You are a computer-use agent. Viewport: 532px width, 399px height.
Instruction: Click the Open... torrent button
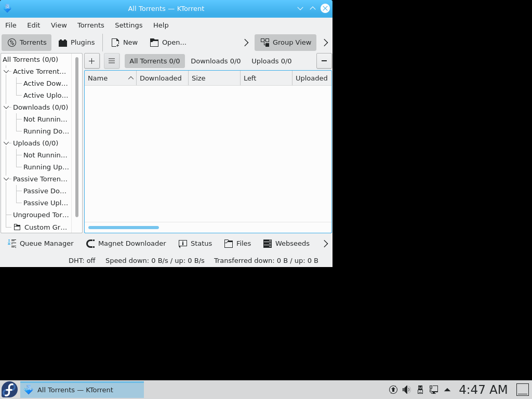(x=168, y=43)
